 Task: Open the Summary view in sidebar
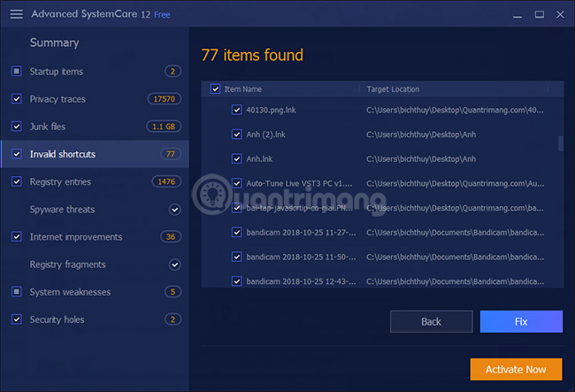pos(54,42)
